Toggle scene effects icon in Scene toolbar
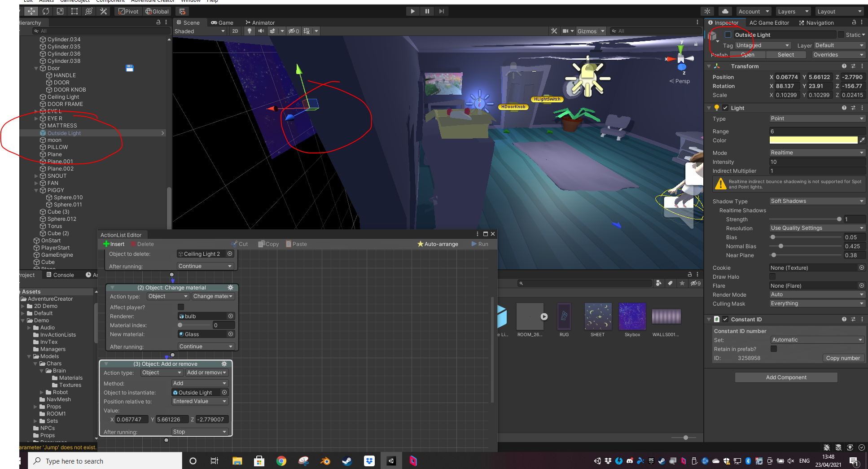Viewport: 868px width, 469px height. [272, 31]
